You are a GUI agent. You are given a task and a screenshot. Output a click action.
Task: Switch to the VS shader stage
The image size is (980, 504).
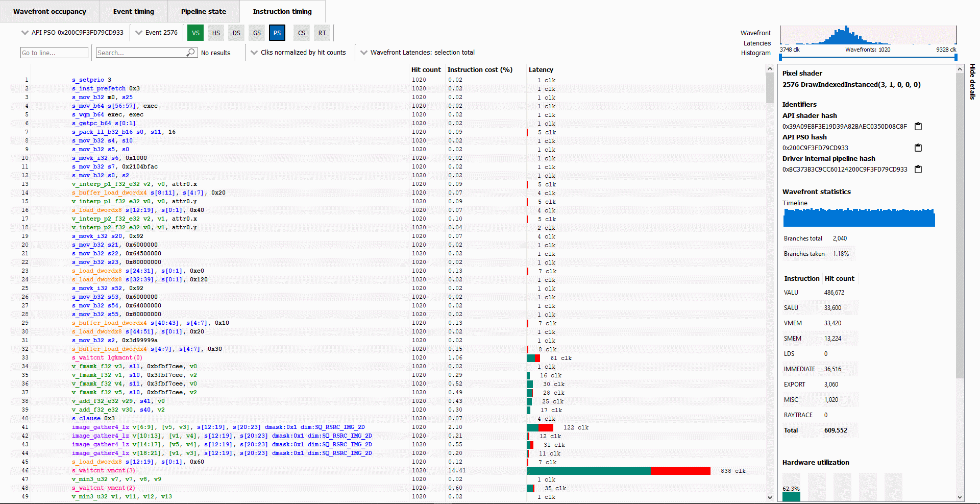(x=195, y=33)
